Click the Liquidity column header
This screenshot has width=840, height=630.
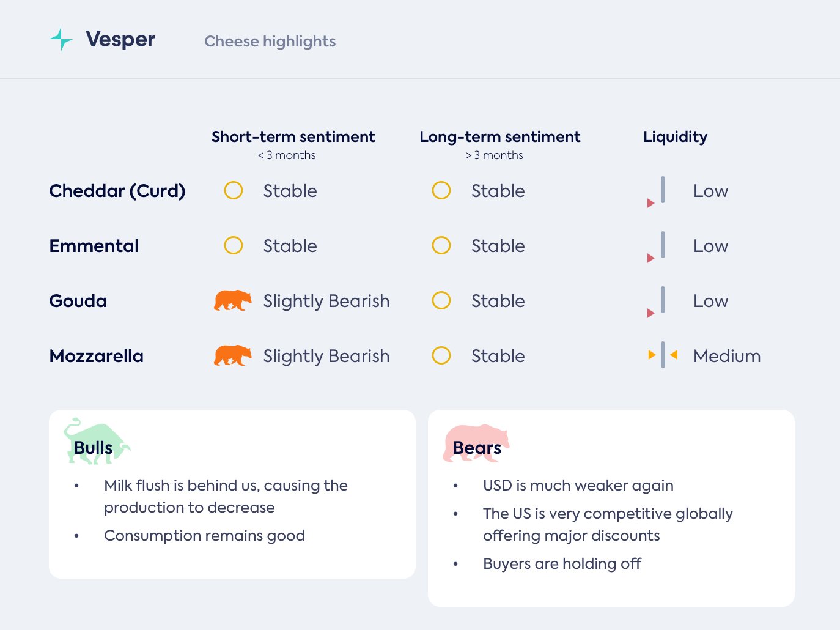(675, 136)
